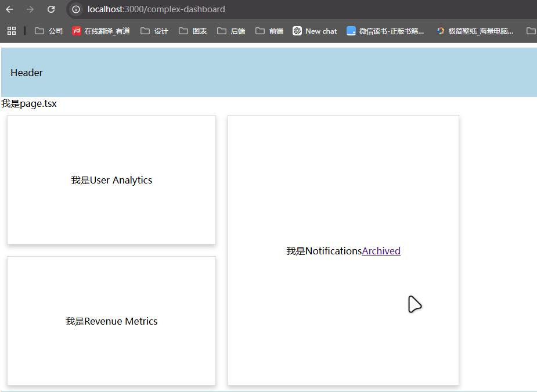Click the 我是page.tsx text

coord(29,103)
